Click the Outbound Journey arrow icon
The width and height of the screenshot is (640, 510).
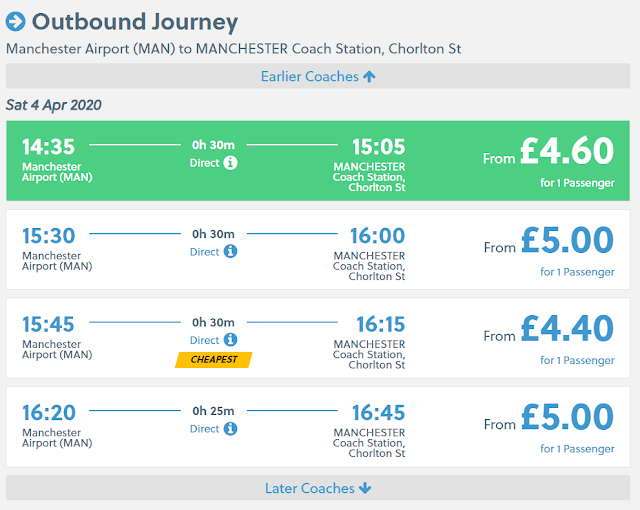point(15,22)
